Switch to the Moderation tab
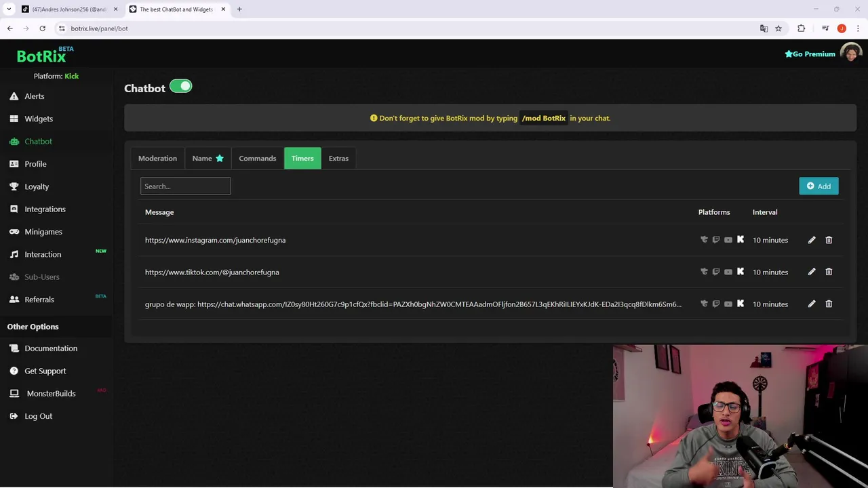The image size is (868, 488). [x=157, y=158]
